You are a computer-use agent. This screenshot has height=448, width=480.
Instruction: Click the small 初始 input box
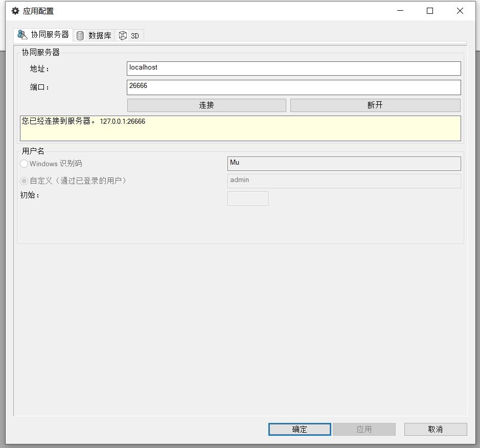click(247, 198)
